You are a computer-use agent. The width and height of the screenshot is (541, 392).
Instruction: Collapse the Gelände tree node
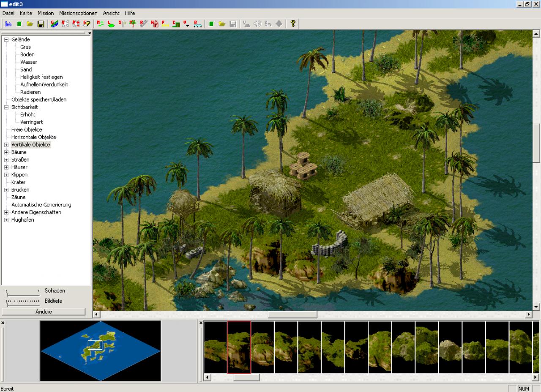point(6,40)
